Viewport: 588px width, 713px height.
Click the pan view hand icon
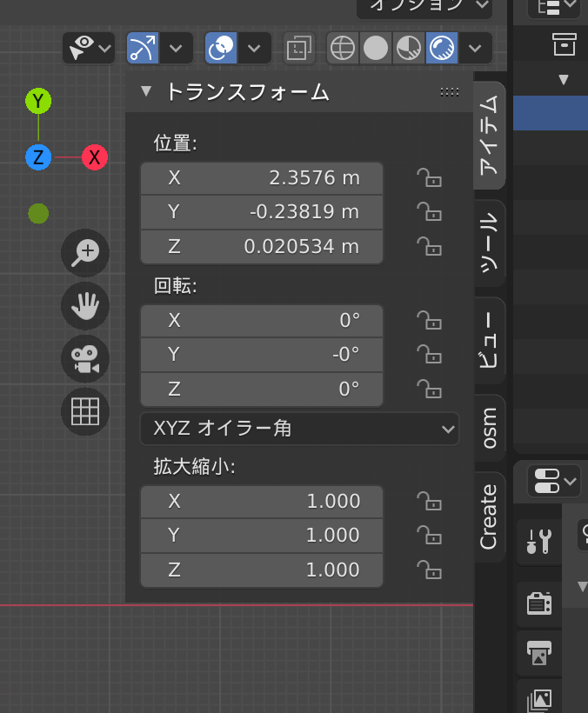[x=85, y=305]
